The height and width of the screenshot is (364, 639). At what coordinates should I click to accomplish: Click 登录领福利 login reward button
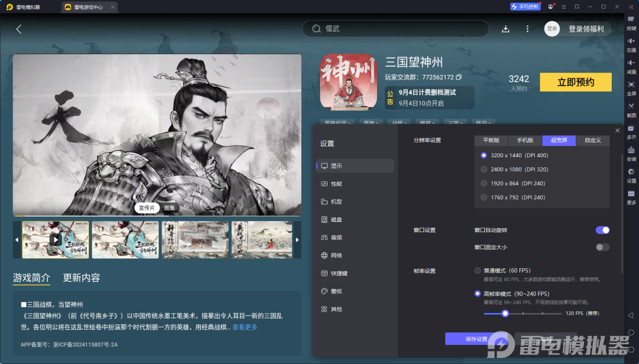(585, 29)
